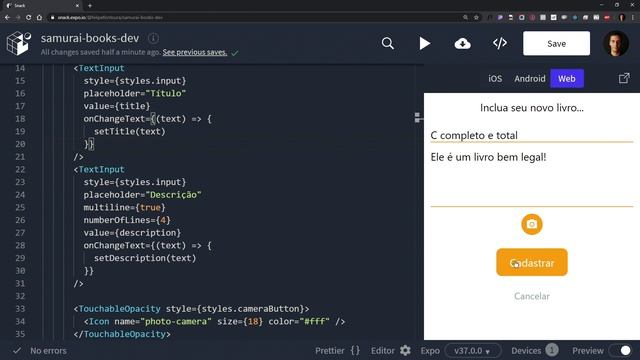Click the code placeholder="Descrição"
The height and width of the screenshot is (360, 640).
pos(142,195)
